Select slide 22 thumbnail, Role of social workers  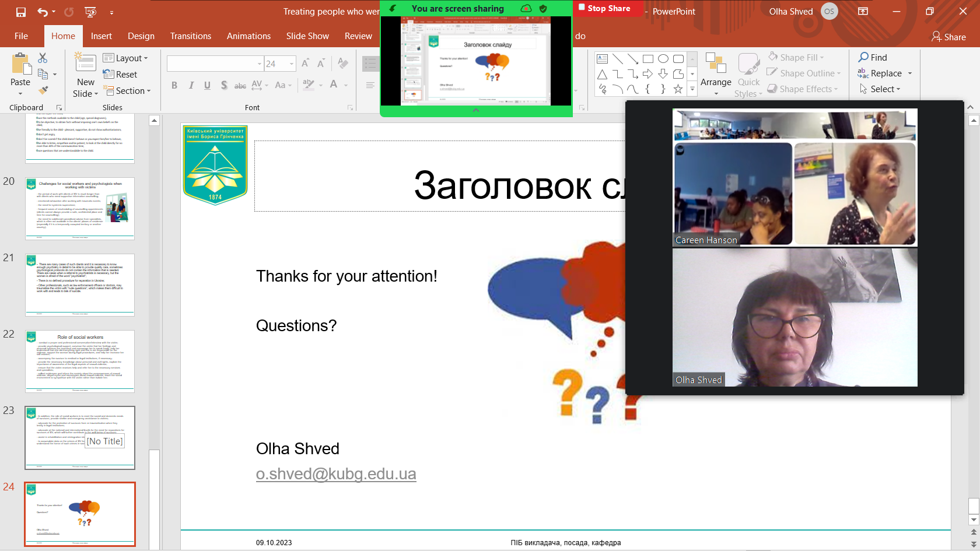pyautogui.click(x=80, y=361)
